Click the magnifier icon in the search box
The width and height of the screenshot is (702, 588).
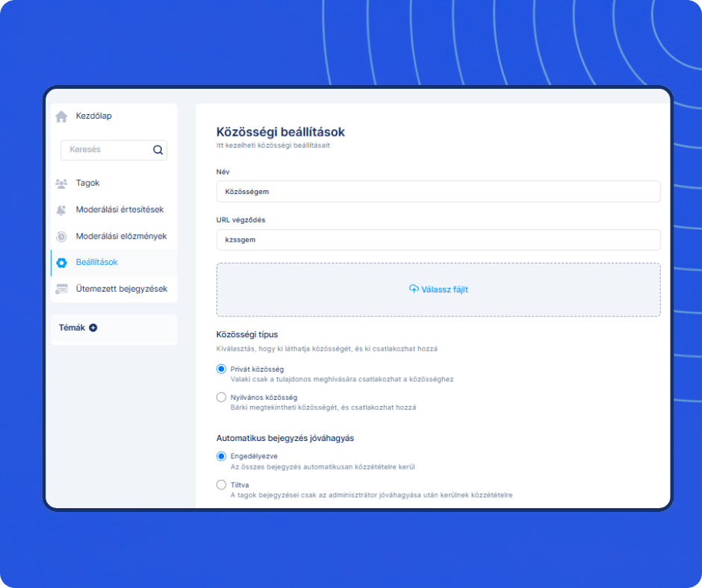[x=158, y=150]
